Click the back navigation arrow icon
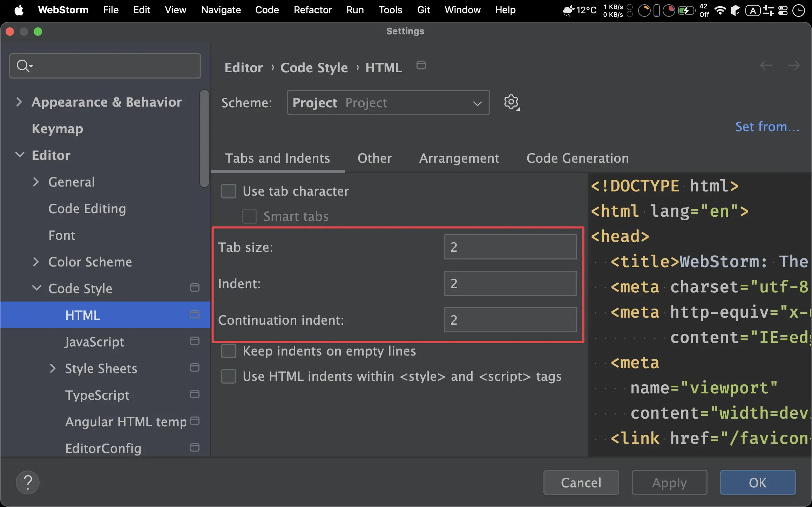The width and height of the screenshot is (812, 507). (x=766, y=66)
